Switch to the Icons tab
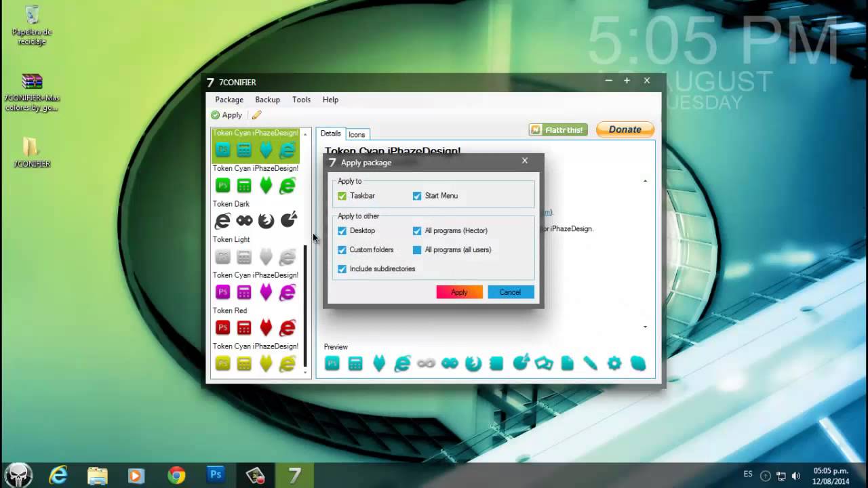The image size is (868, 488). tap(357, 134)
